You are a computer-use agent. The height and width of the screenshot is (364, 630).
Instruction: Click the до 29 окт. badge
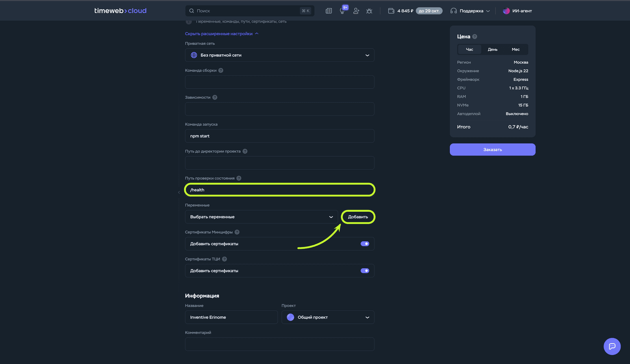429,11
